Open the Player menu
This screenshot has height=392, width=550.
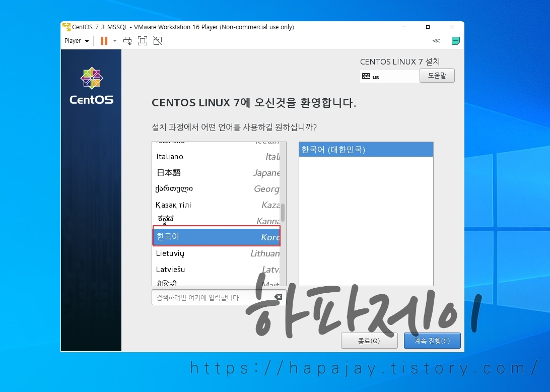point(77,41)
